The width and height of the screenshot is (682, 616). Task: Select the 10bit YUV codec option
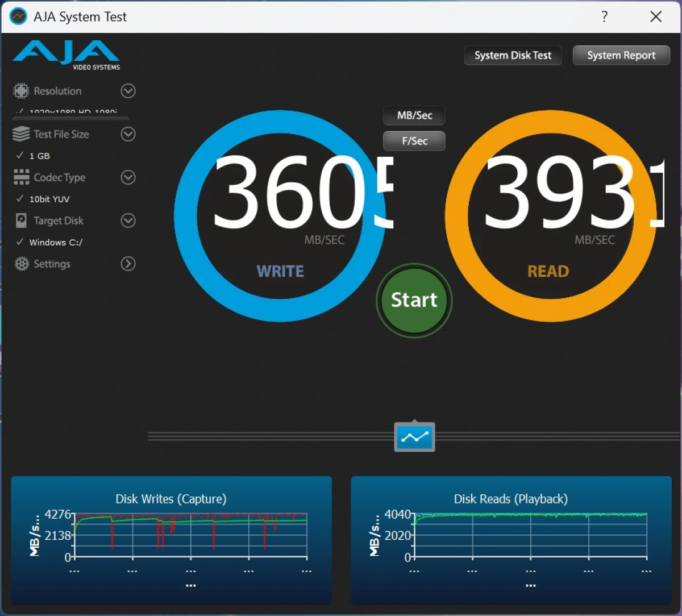(x=49, y=199)
